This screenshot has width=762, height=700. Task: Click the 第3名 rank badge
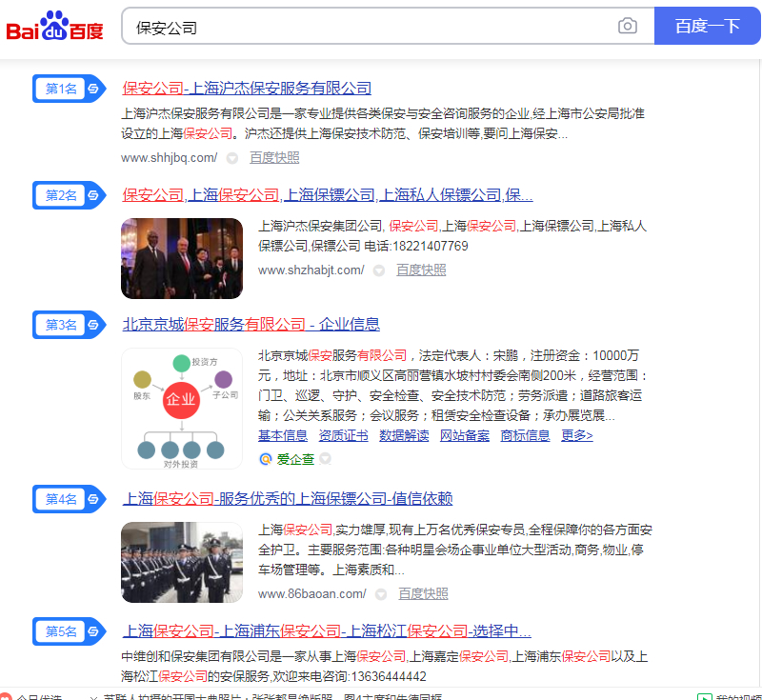click(x=69, y=325)
